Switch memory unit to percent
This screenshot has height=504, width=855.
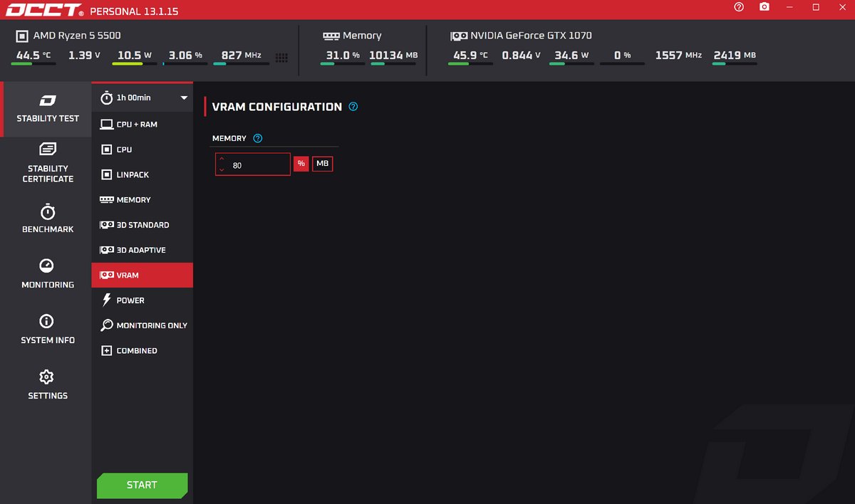click(x=301, y=164)
